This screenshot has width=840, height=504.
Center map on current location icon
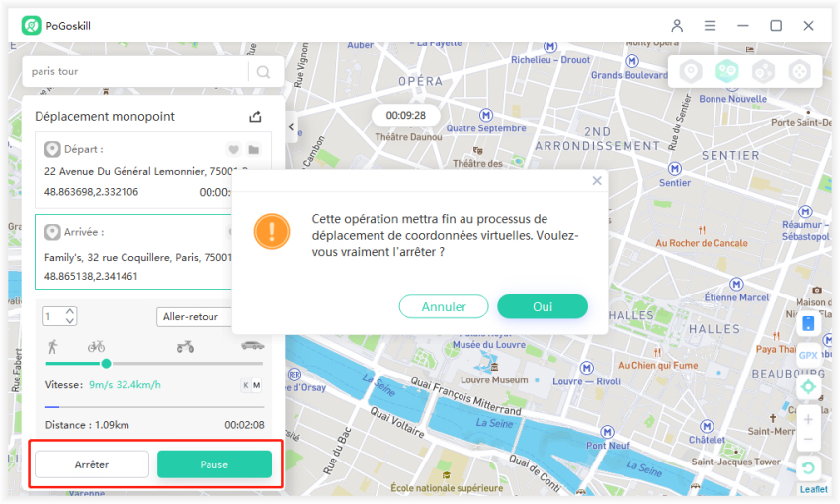point(808,386)
